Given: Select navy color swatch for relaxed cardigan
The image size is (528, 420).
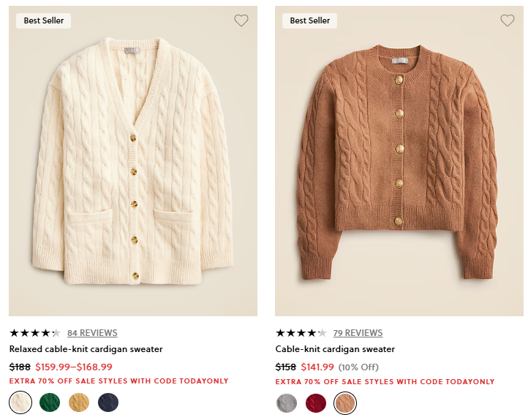Looking at the screenshot, I should click(108, 402).
